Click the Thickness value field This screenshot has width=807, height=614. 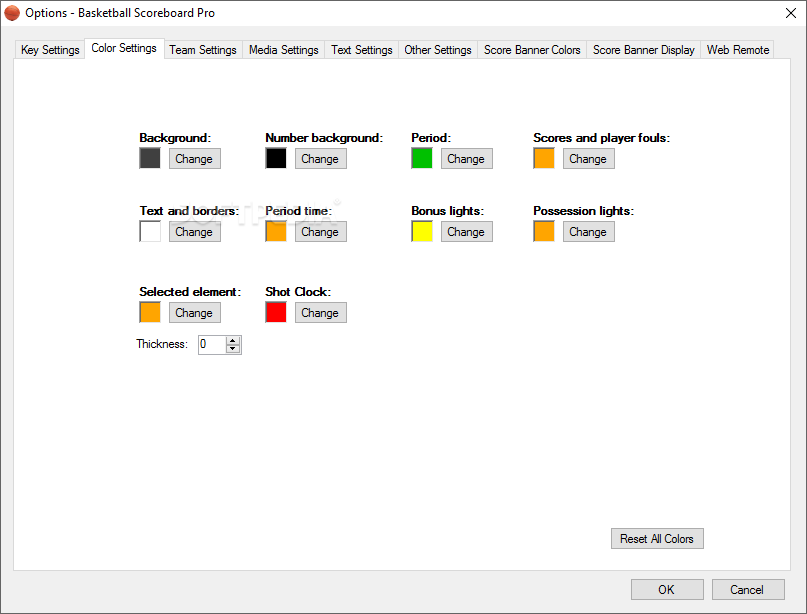212,344
